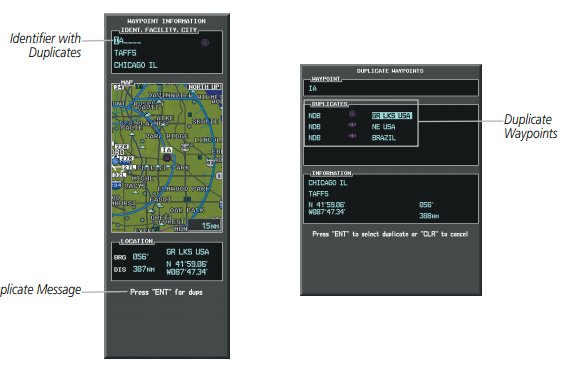Click the IA label flag on map
Viewport: 566px width, 369px height.
pos(166,150)
